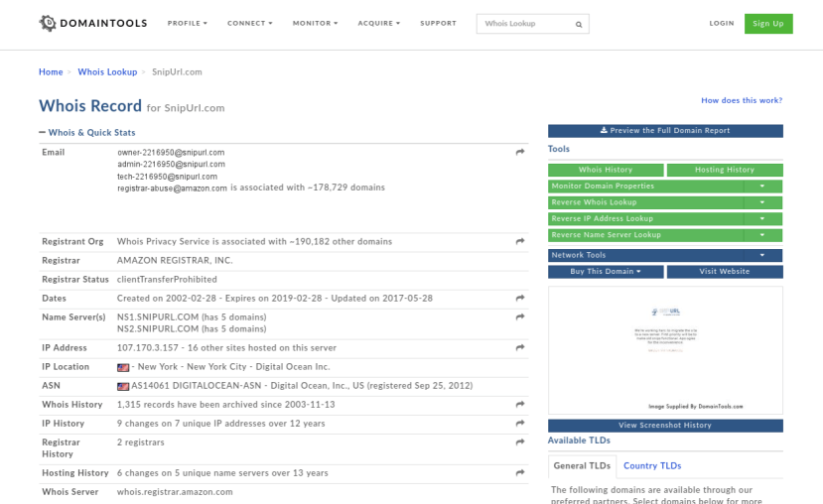Screen dimensions: 823x504
Task: Click admin-2216950@snipurl.com email
Action: pos(171,164)
